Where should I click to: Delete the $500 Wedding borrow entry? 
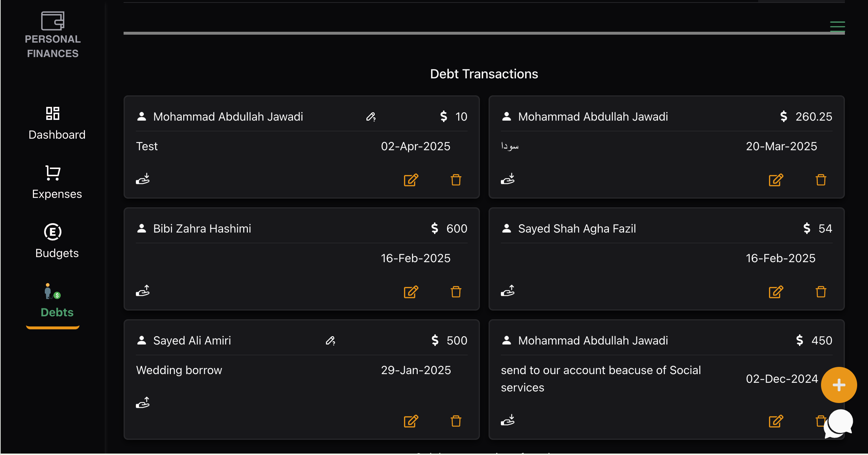[456, 421]
